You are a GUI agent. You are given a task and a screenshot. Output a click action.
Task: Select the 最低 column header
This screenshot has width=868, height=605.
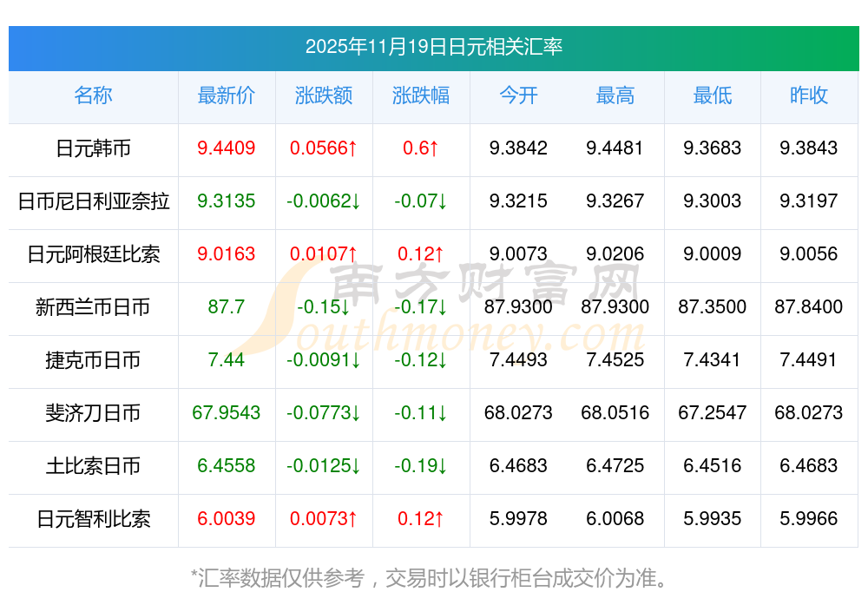point(712,95)
